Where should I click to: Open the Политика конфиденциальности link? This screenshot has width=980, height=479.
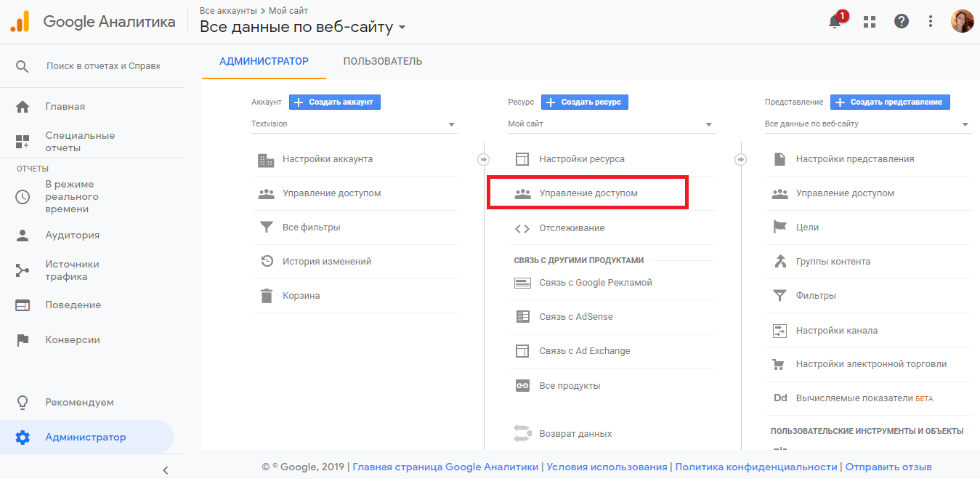click(756, 467)
